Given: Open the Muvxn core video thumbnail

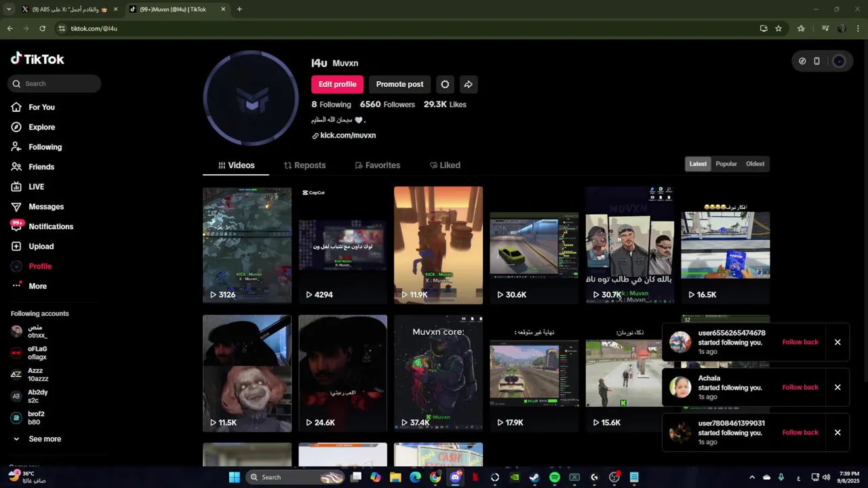Looking at the screenshot, I should (x=438, y=373).
